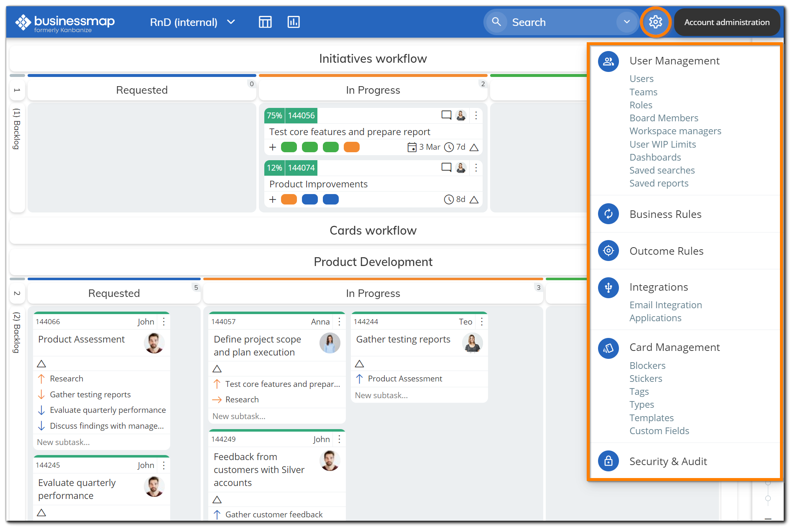Open Saved searches link

pos(662,170)
